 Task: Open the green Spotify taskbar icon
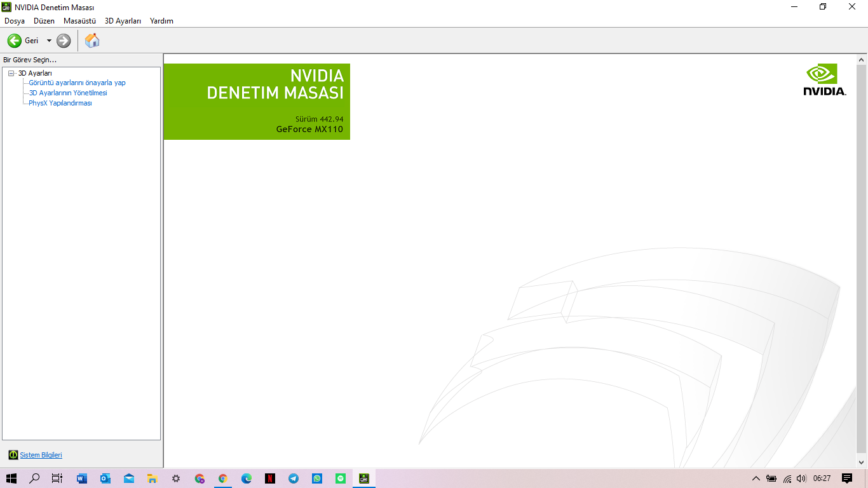[341, 478]
